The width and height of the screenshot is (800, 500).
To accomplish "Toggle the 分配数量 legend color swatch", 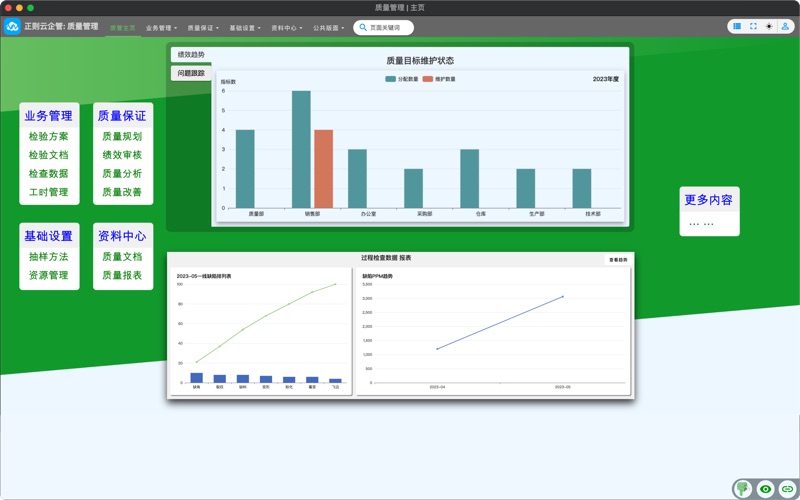I will click(x=391, y=79).
